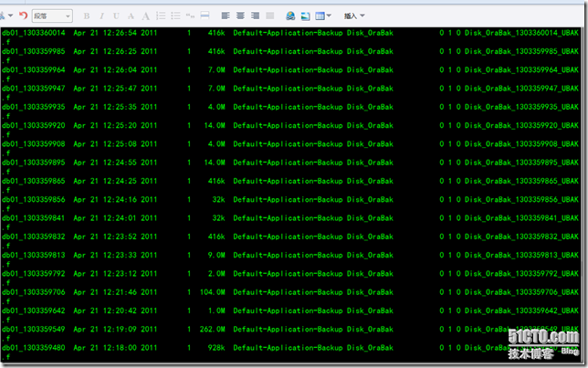Expand the dropdown arrow beside the leftmost toolbar icon
The height and width of the screenshot is (368, 588).
(x=11, y=16)
